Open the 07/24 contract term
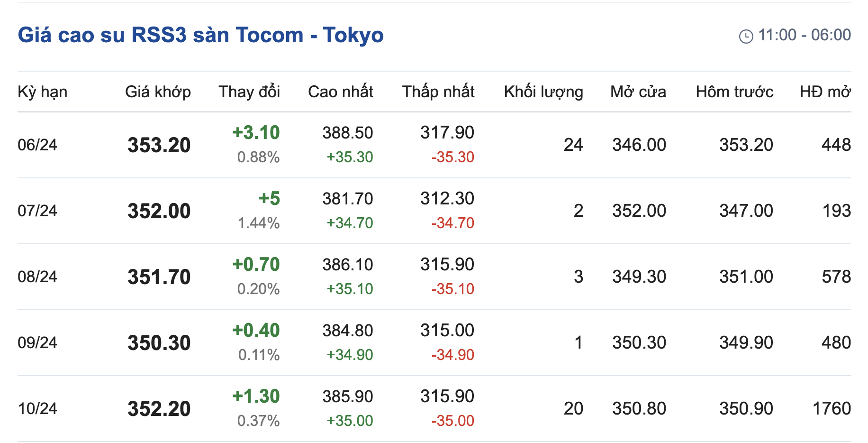868x443 pixels. pyautogui.click(x=37, y=211)
